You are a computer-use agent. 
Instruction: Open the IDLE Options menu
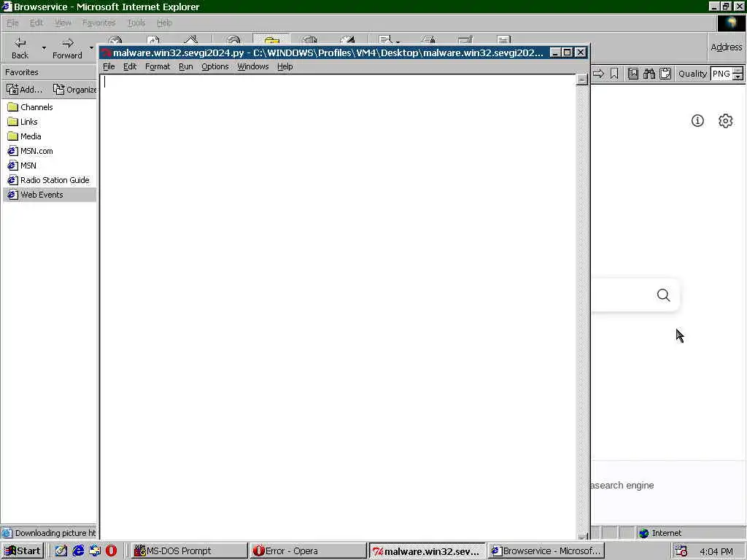click(215, 66)
